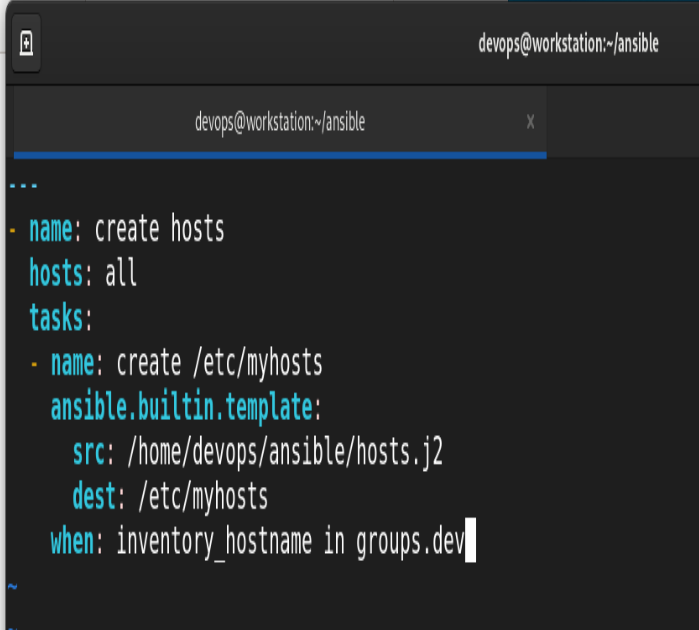
Task: Click 'groups.dev' at end of when line
Action: click(410, 542)
